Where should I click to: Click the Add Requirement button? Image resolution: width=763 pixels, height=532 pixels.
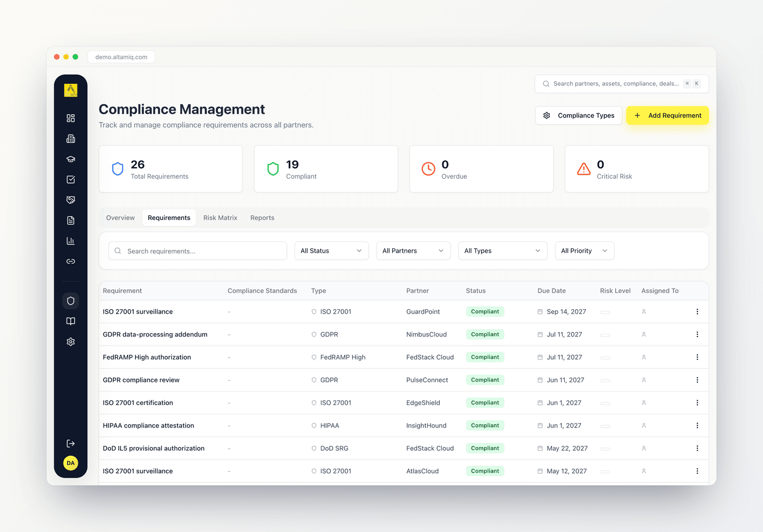tap(668, 115)
